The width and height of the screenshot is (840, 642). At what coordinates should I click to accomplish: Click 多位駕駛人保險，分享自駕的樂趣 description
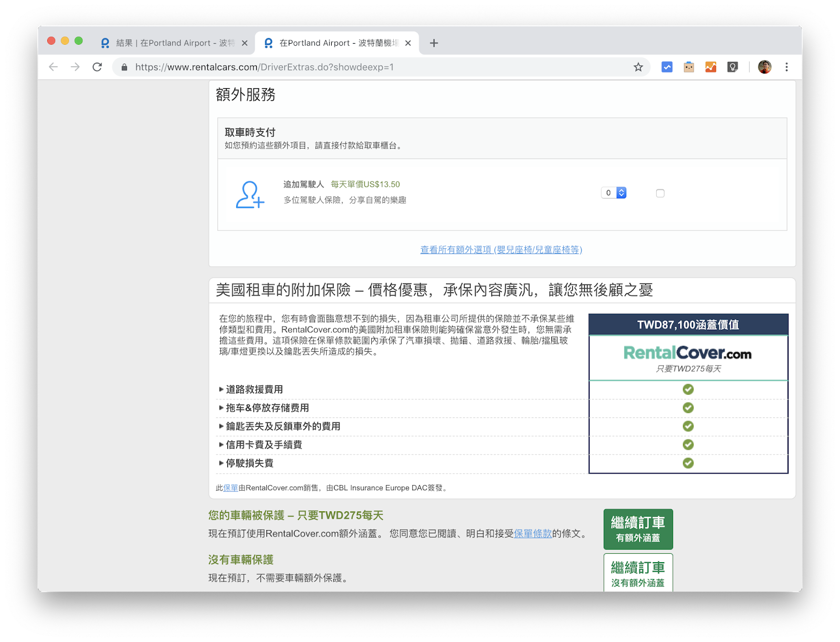tap(345, 200)
